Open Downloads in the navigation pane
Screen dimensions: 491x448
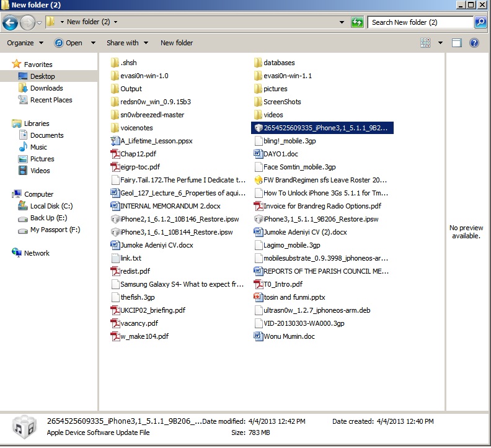point(40,88)
